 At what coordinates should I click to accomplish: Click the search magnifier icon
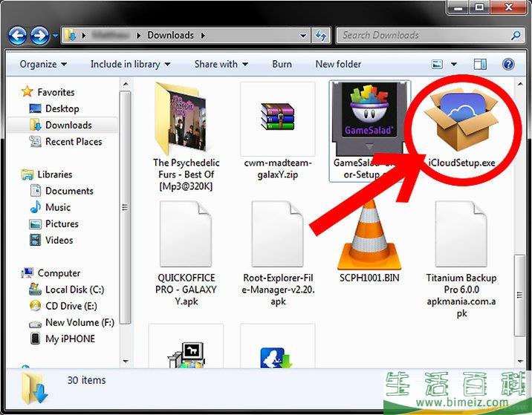[x=516, y=35]
